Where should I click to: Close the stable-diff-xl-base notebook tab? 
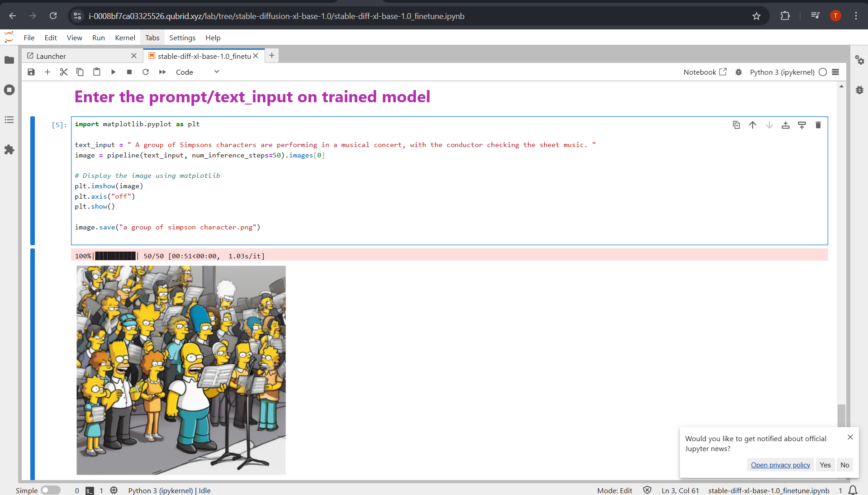pyautogui.click(x=256, y=56)
